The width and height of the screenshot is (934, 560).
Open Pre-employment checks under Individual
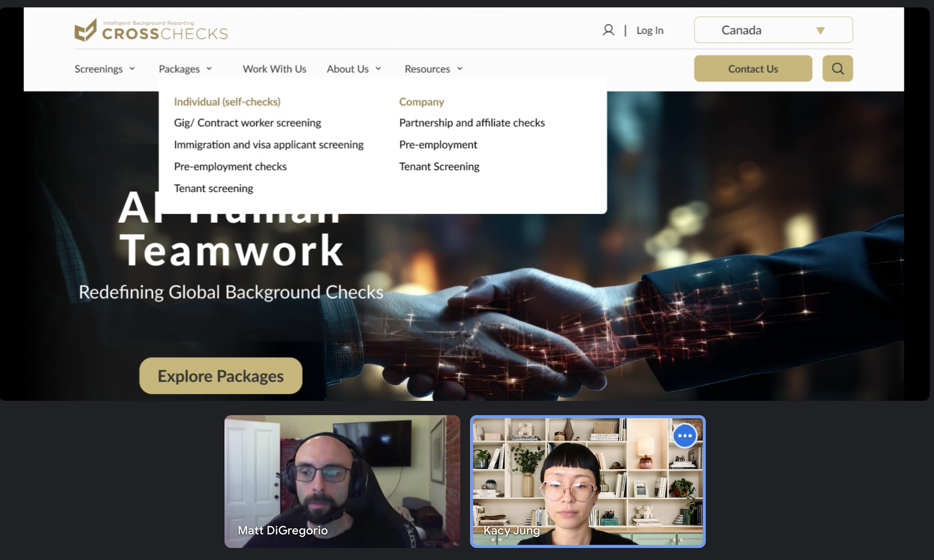(230, 167)
